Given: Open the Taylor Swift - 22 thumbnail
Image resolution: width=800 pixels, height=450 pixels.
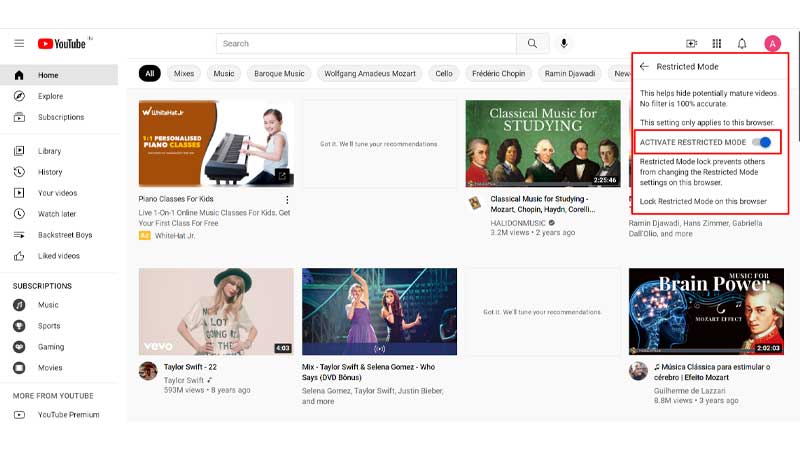Looking at the screenshot, I should 216,312.
